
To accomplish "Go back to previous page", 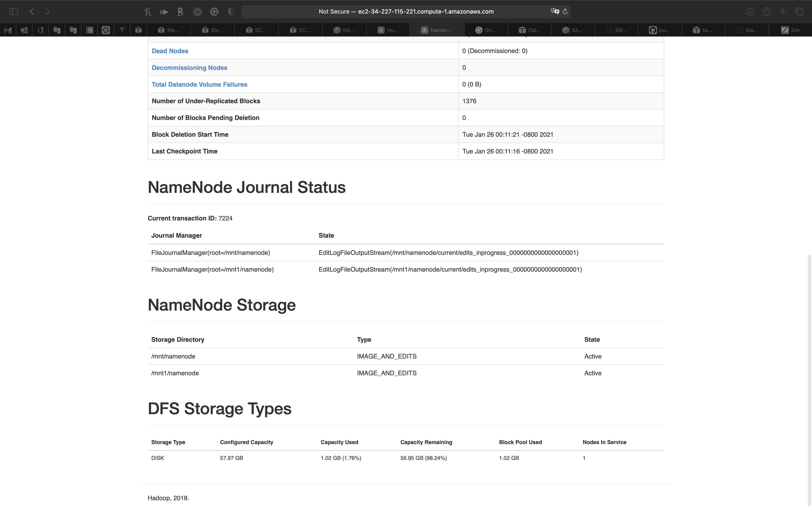I will [x=32, y=11].
